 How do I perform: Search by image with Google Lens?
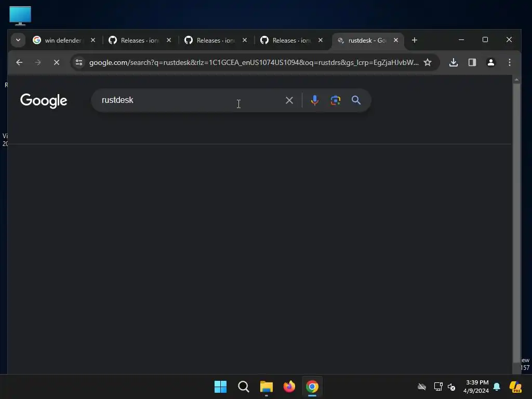336,100
